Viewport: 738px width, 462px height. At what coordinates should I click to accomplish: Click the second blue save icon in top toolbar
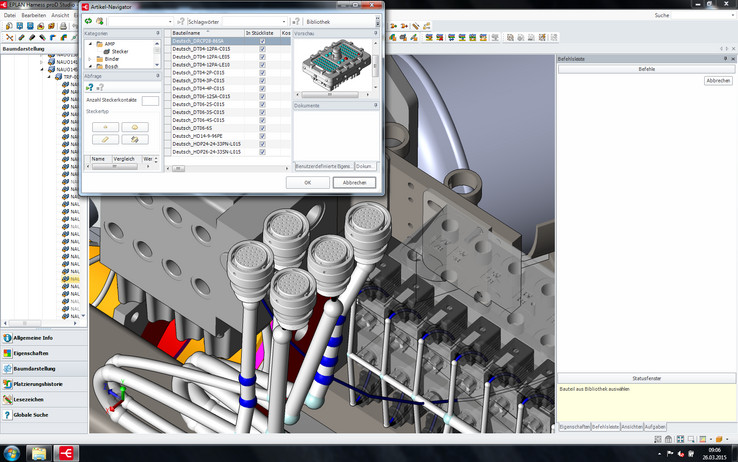click(30, 26)
